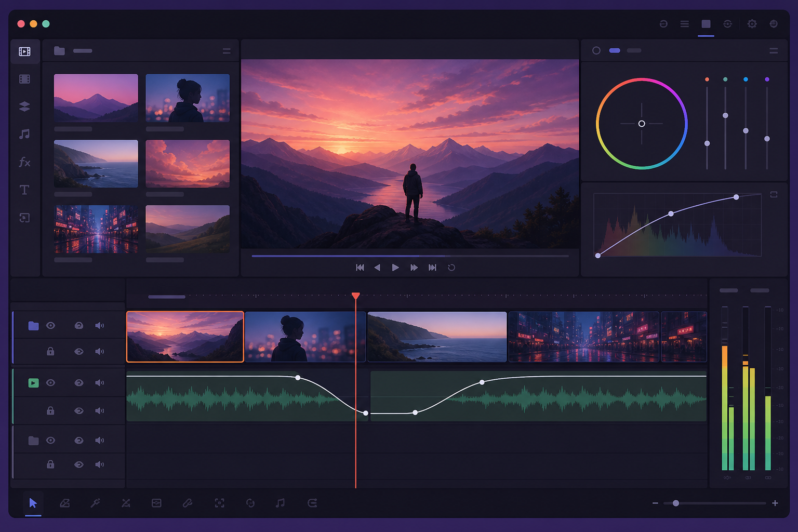The height and width of the screenshot is (532, 798).
Task: Click the plus zoom-in button by timeline zoom slider
Action: 775,503
